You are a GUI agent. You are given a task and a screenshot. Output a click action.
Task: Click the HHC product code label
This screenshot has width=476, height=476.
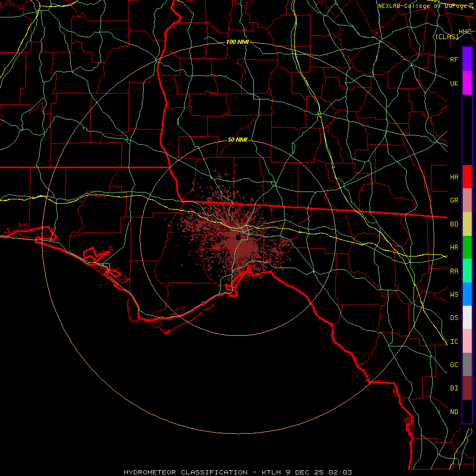[464, 32]
